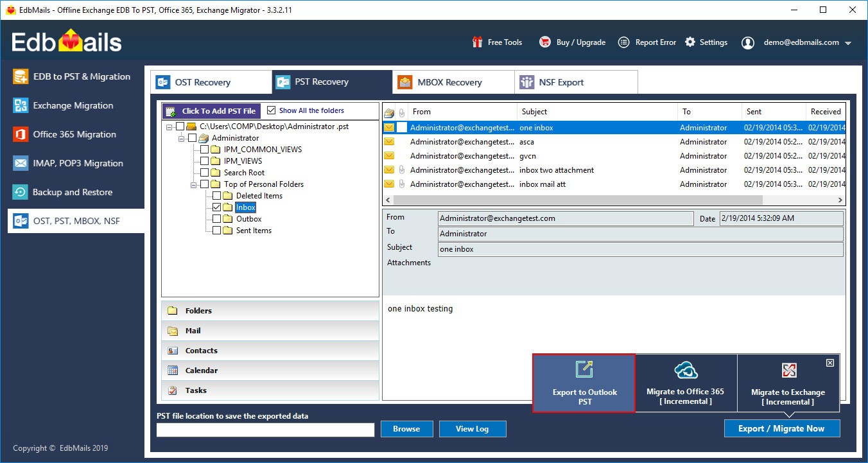Click Migrate to Office 365 cloud icon
This screenshot has width=868, height=463.
(686, 370)
